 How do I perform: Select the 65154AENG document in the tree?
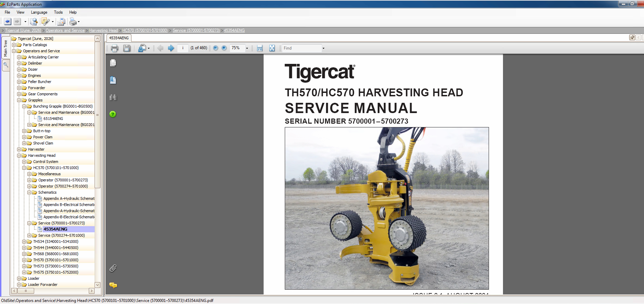(x=53, y=119)
